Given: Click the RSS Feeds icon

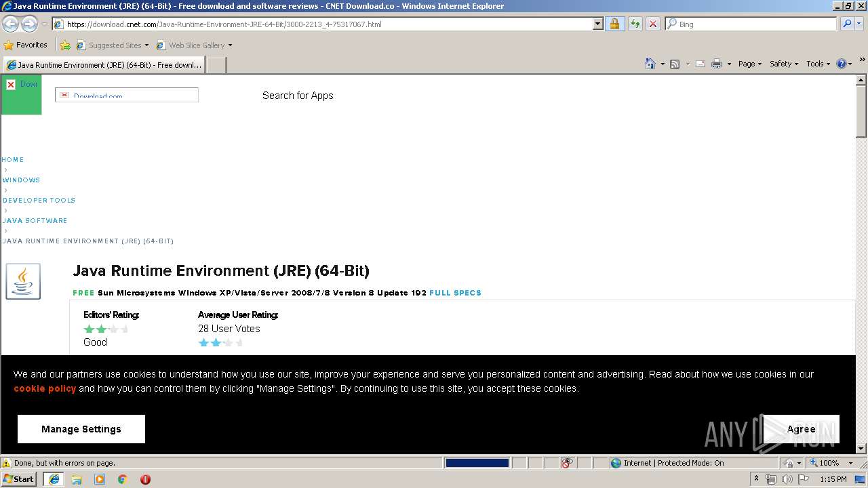Looking at the screenshot, I should 675,64.
